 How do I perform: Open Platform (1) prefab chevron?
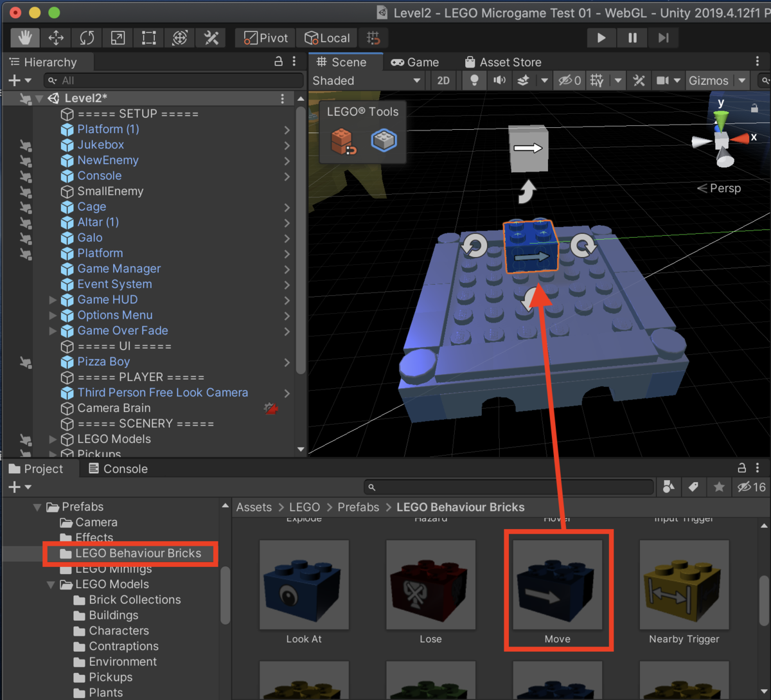(x=287, y=130)
